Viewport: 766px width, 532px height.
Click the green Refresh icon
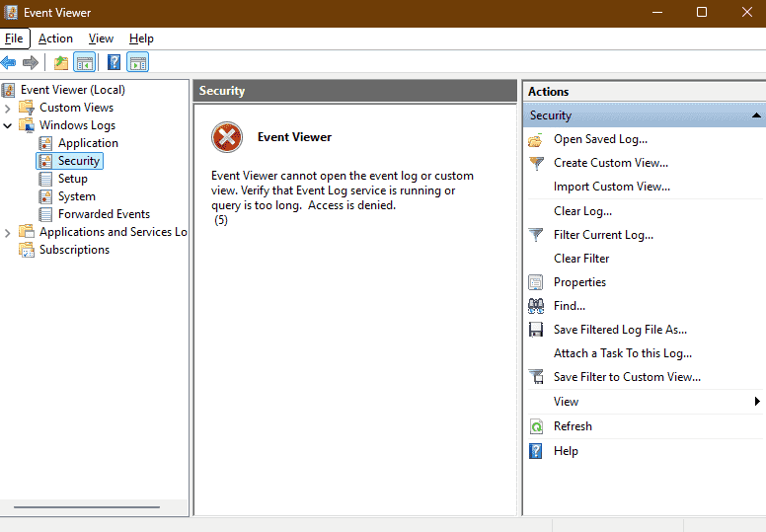pyautogui.click(x=536, y=426)
